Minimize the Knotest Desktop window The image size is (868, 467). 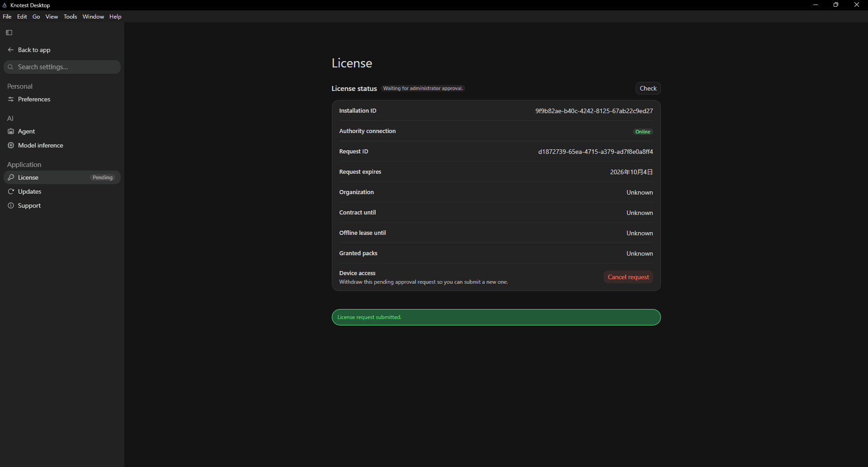(816, 5)
